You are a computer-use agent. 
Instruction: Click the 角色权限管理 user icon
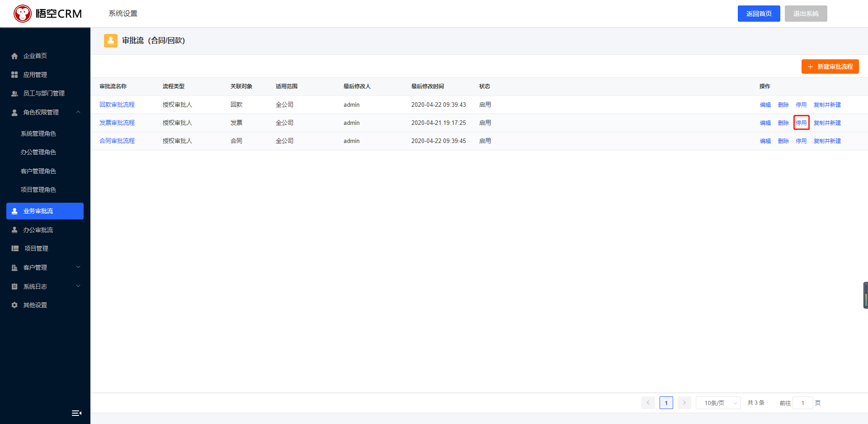(x=14, y=112)
